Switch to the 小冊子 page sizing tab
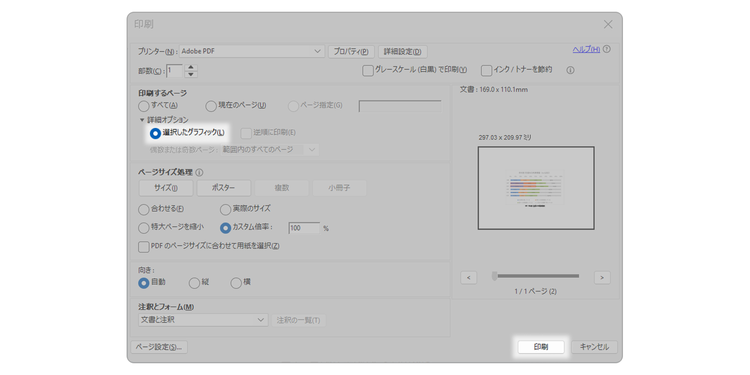The image size is (750, 375). point(339,188)
